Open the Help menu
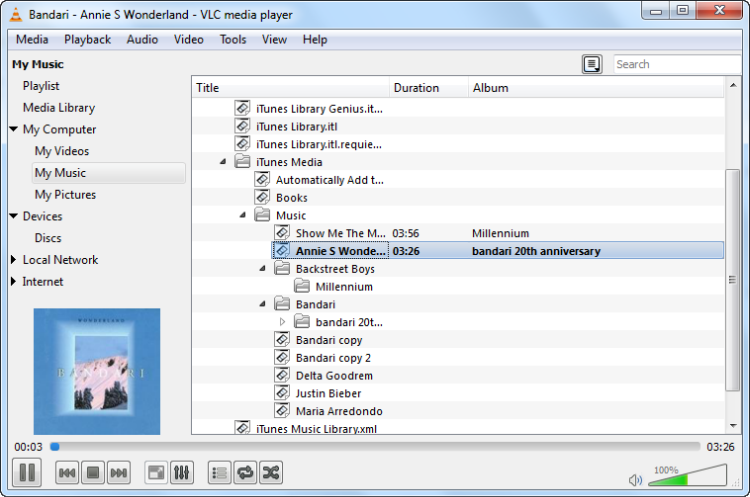The image size is (750, 497). (x=315, y=40)
